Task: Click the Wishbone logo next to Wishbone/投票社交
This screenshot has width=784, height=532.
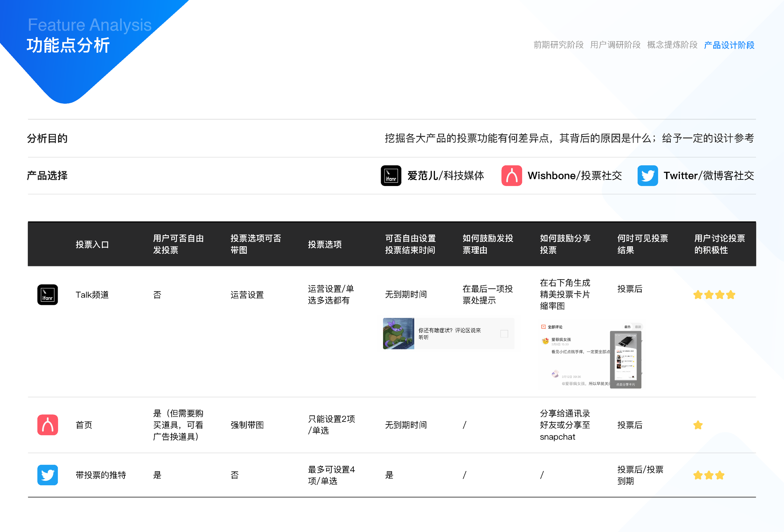Action: click(511, 175)
